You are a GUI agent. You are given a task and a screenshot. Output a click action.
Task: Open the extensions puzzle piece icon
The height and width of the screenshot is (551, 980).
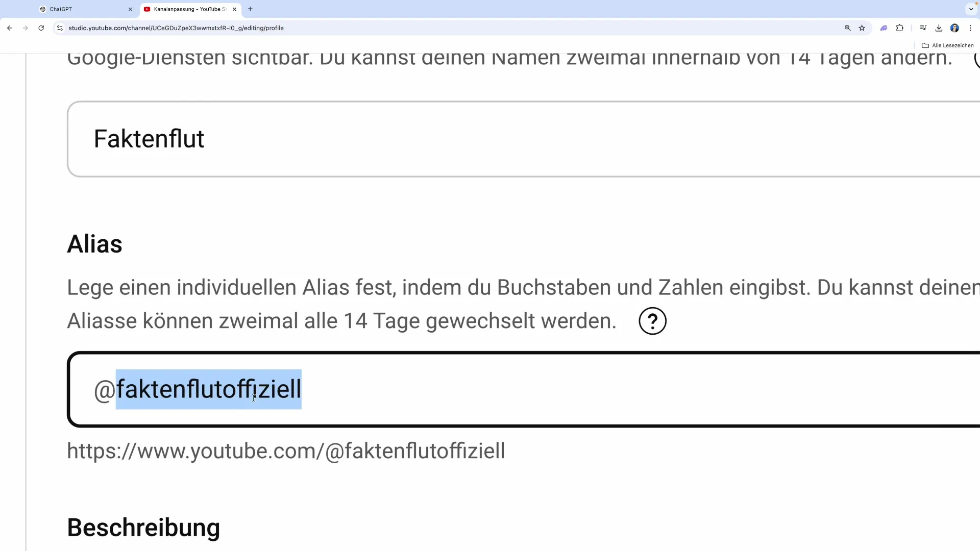point(900,28)
